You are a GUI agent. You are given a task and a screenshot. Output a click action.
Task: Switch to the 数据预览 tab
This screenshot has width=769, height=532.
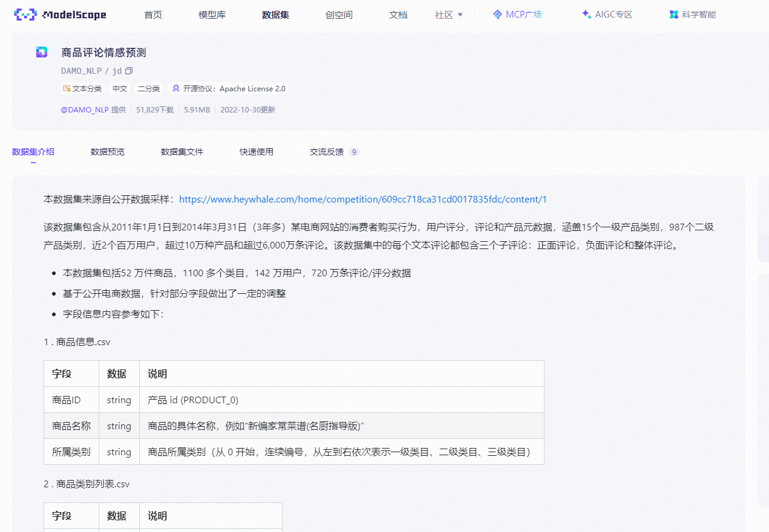107,152
